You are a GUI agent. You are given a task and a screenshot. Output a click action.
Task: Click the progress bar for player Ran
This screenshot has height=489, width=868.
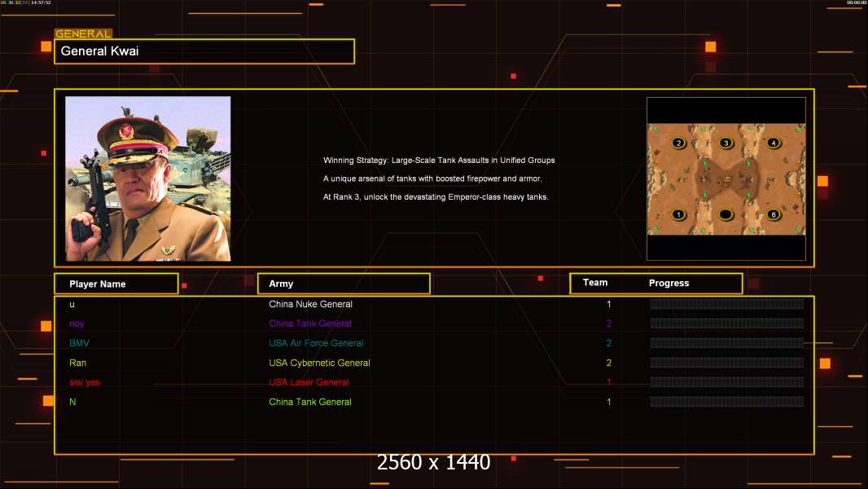coord(726,363)
